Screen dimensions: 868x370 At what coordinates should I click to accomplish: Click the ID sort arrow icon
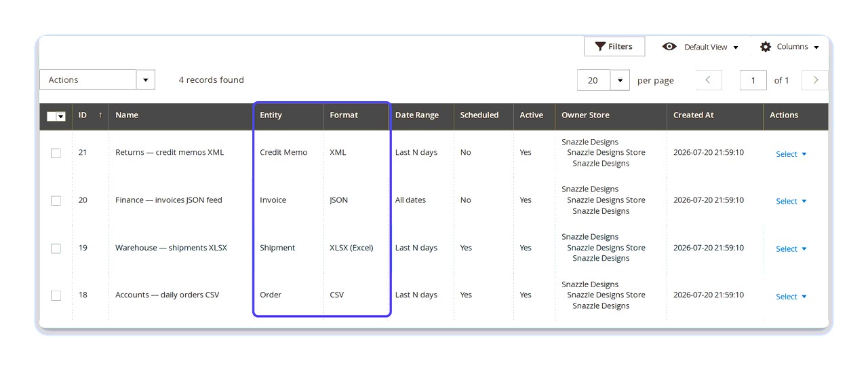[x=100, y=115]
